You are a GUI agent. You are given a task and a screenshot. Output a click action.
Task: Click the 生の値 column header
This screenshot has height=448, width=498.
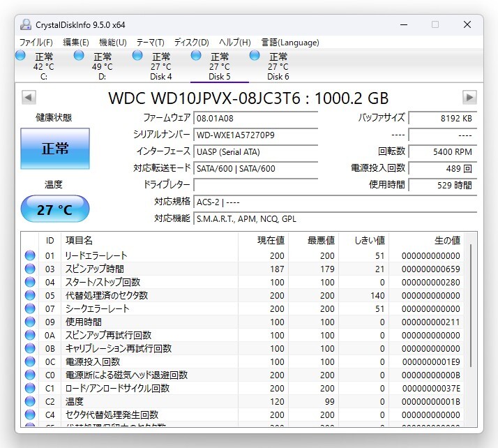(x=427, y=241)
